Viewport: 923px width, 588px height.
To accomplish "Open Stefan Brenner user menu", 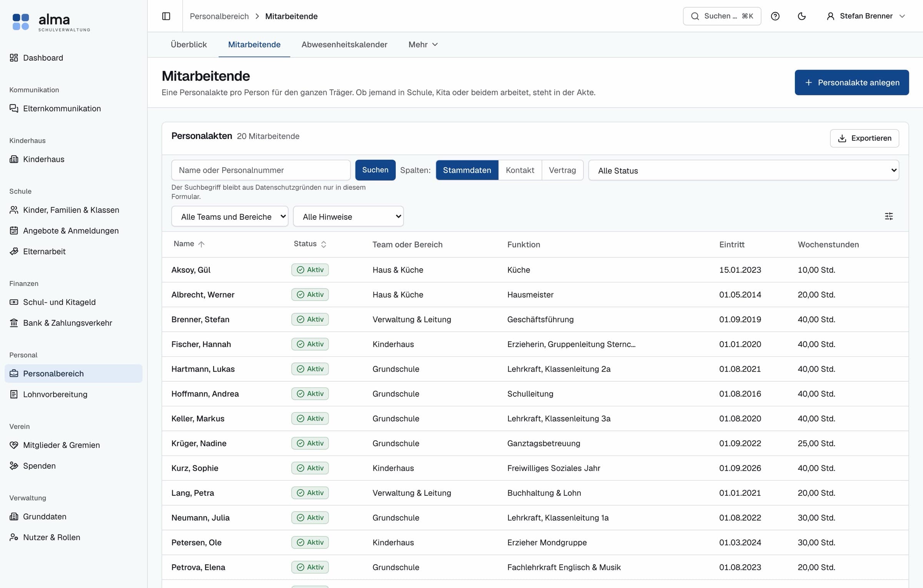I will coord(866,16).
